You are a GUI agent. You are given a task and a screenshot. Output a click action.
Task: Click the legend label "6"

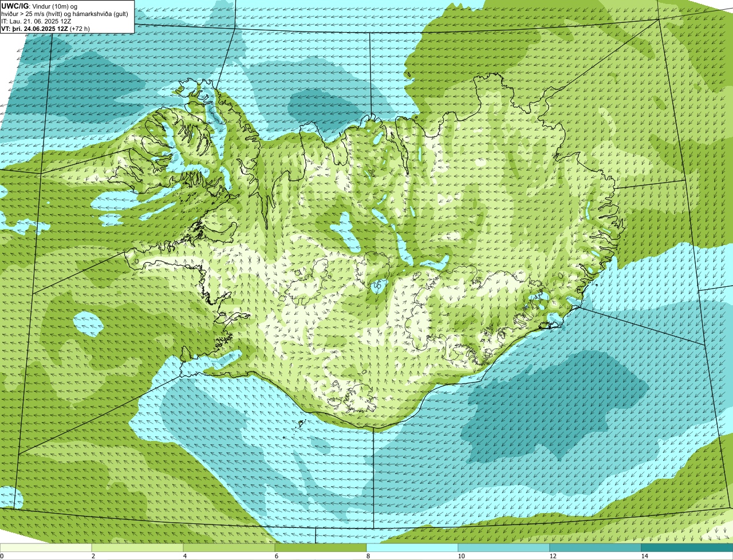click(x=276, y=556)
